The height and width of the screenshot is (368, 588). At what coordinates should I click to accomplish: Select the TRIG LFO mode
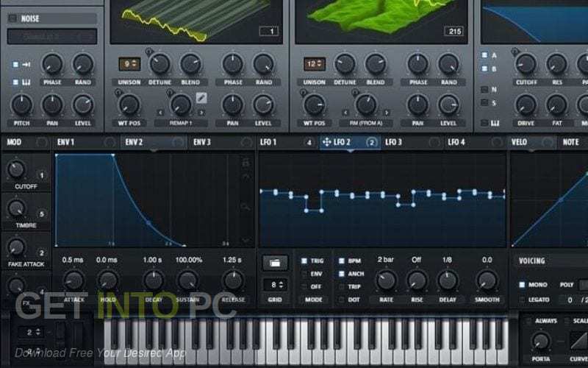pyautogui.click(x=304, y=261)
